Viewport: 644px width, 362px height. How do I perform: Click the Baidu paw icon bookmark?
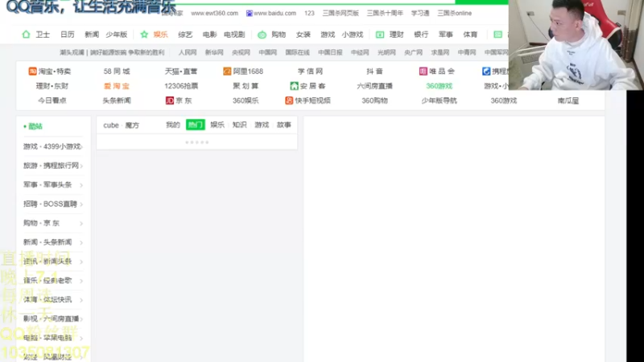250,13
